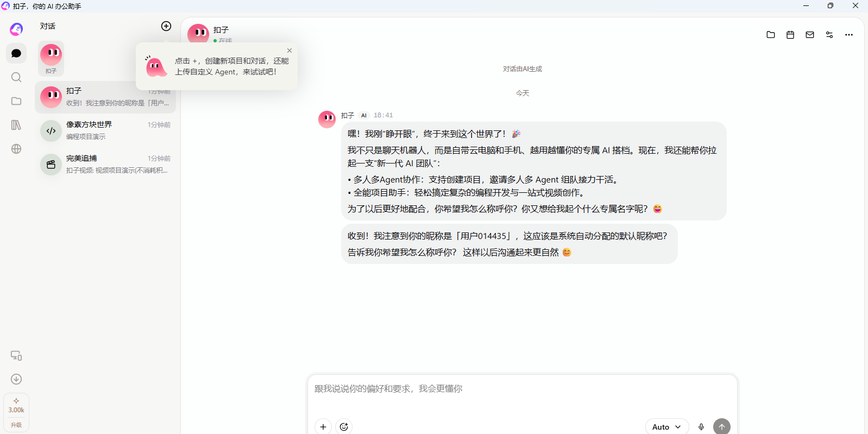Click the mention/skills icon next to plus
The width and height of the screenshot is (868, 434).
pos(344,427)
